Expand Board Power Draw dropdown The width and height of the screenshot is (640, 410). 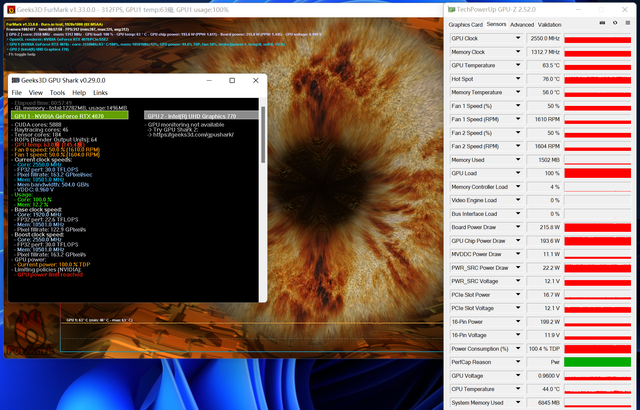coord(518,227)
